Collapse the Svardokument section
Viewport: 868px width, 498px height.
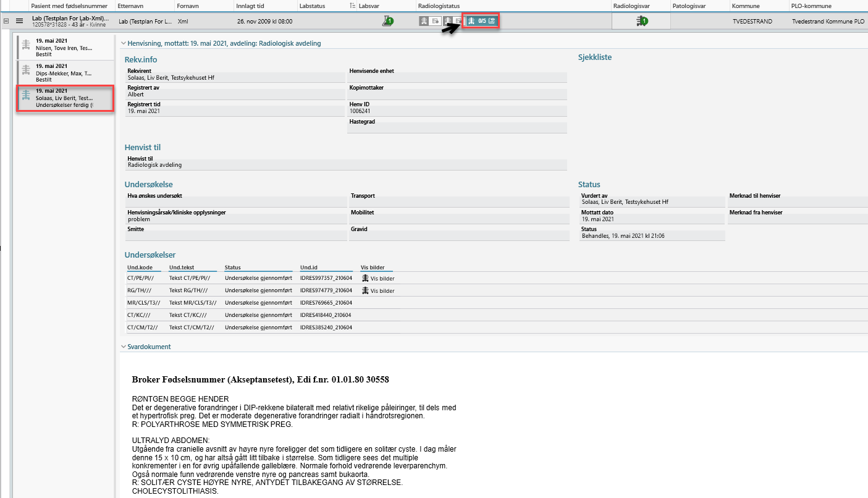click(x=123, y=347)
